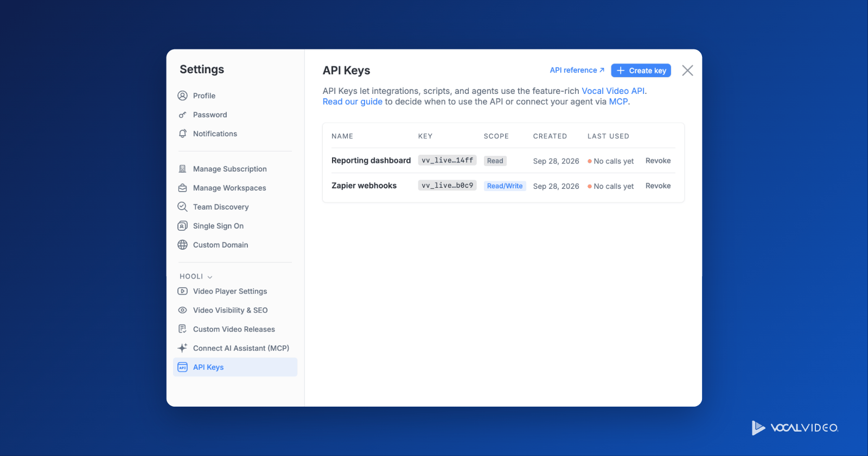
Task: Click the Custom Video Releases document icon
Action: tap(183, 329)
